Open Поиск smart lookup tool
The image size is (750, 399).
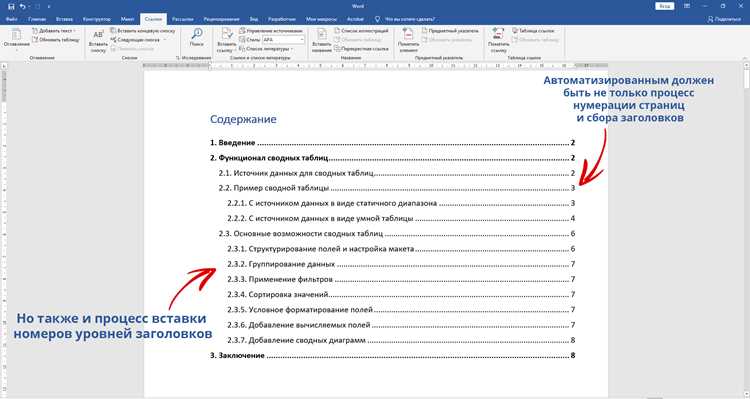tap(197, 37)
